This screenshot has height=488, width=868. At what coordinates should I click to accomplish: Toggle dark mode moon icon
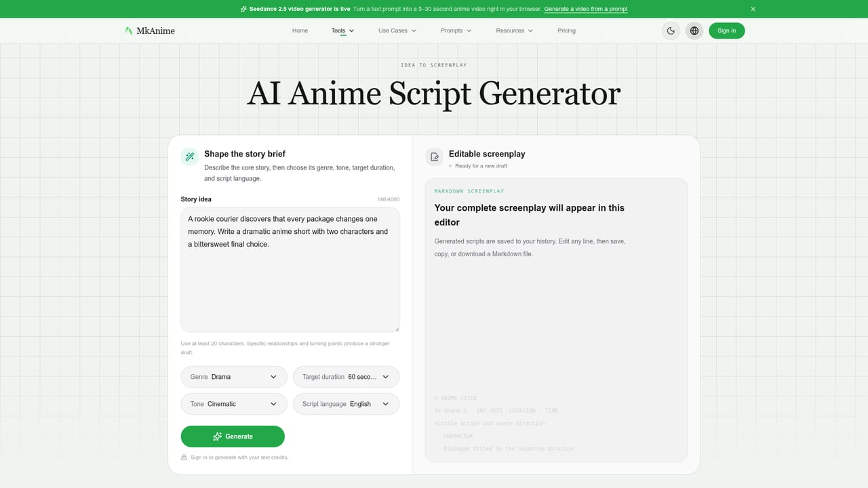coord(671,30)
